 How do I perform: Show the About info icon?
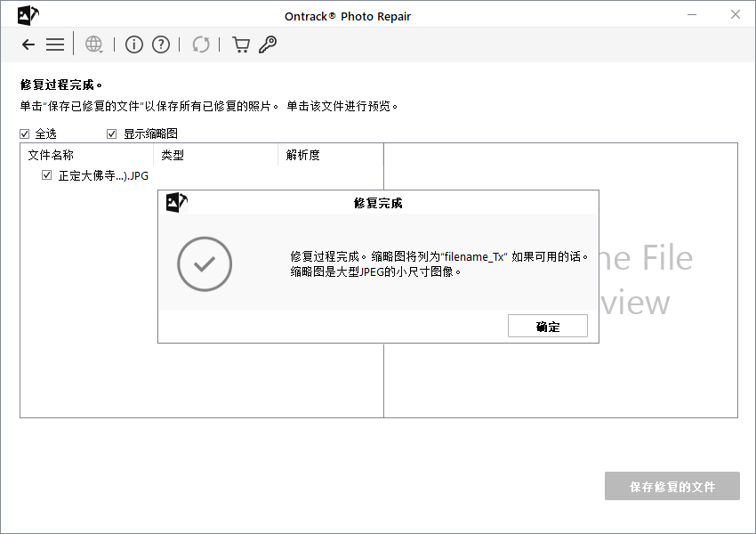134,44
